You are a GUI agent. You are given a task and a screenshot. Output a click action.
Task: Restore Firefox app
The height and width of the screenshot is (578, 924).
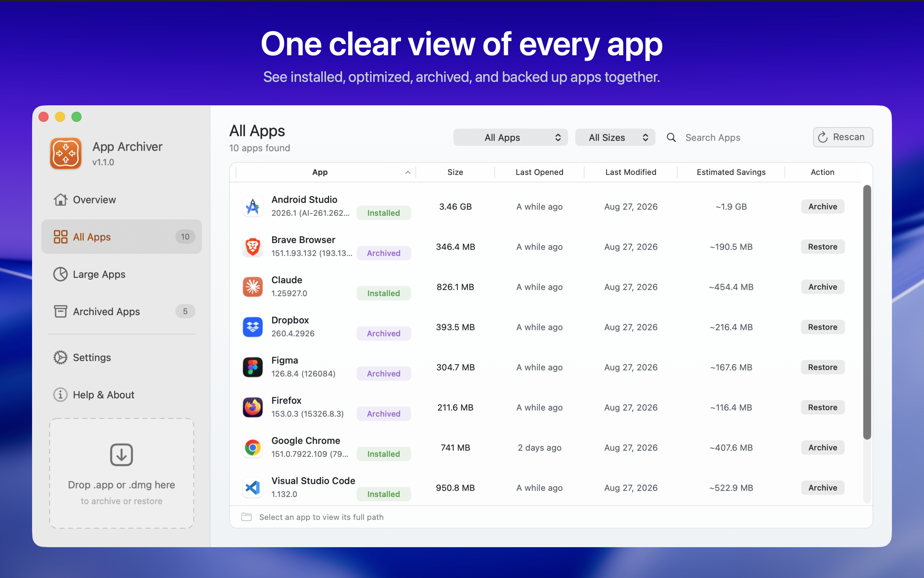(x=822, y=407)
